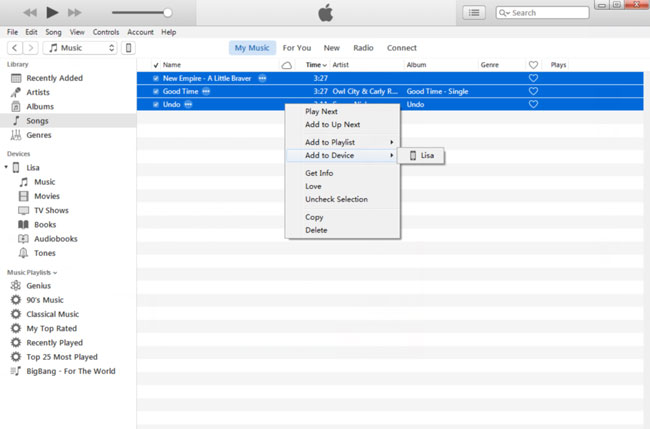Switch to the New tab

(332, 48)
